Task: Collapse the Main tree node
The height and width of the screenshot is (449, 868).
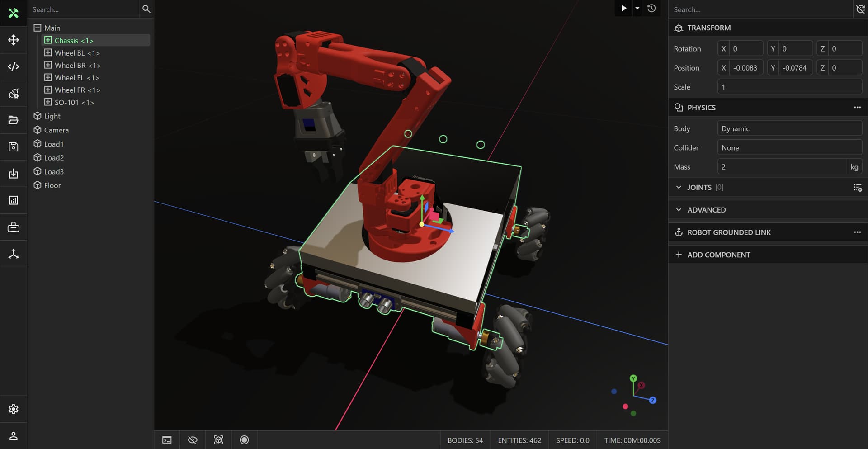Action: point(38,28)
